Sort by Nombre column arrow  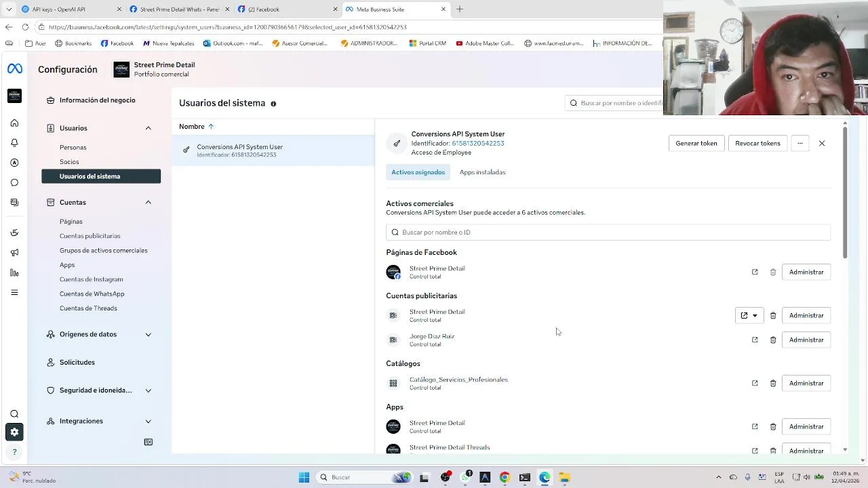[211, 127]
